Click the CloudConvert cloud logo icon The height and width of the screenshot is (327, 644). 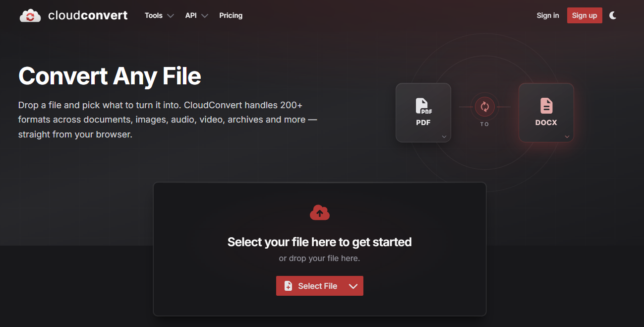(x=30, y=15)
